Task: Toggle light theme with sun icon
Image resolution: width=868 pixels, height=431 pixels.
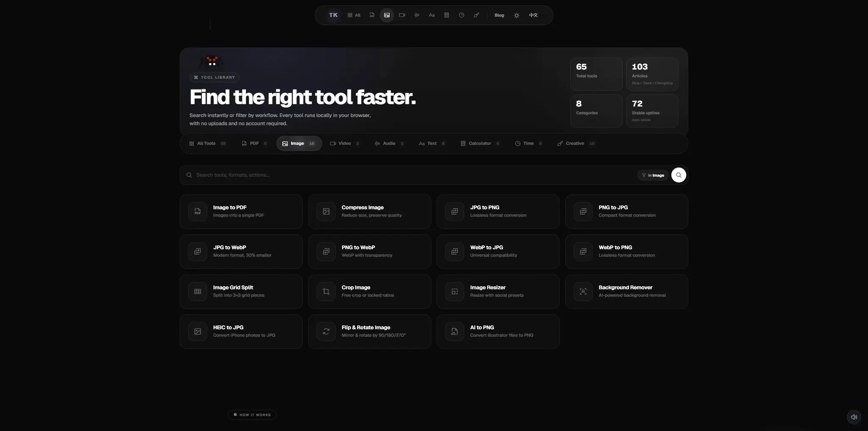Action: [517, 15]
